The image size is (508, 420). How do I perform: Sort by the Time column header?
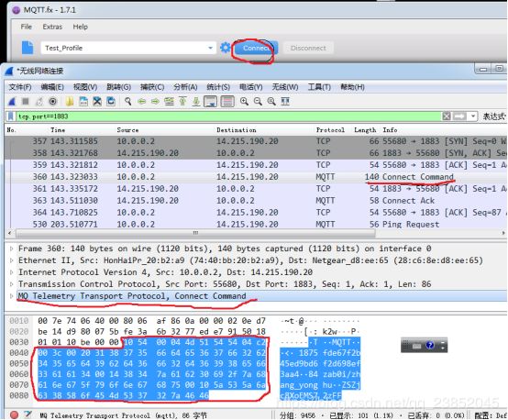(58, 129)
